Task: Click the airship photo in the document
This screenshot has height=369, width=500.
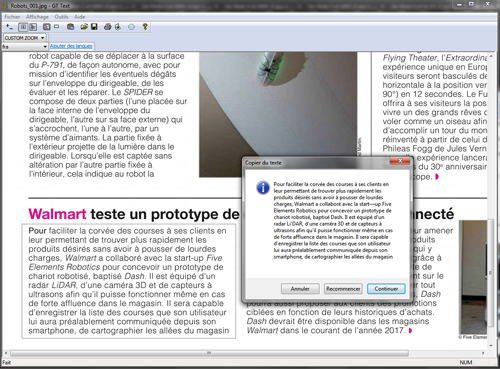Action: point(278,114)
